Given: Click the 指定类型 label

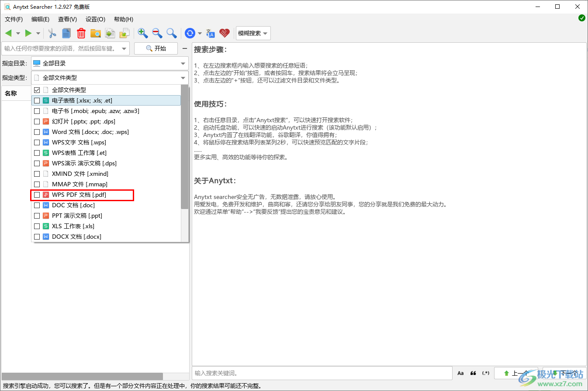Looking at the screenshot, I should [14, 78].
